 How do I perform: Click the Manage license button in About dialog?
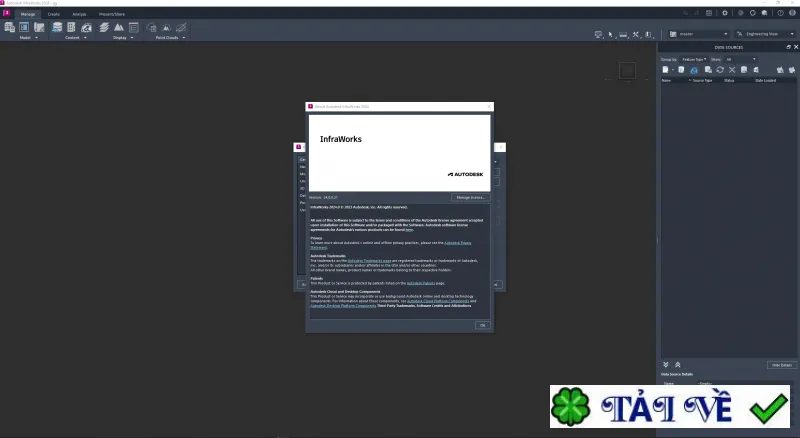[470, 198]
